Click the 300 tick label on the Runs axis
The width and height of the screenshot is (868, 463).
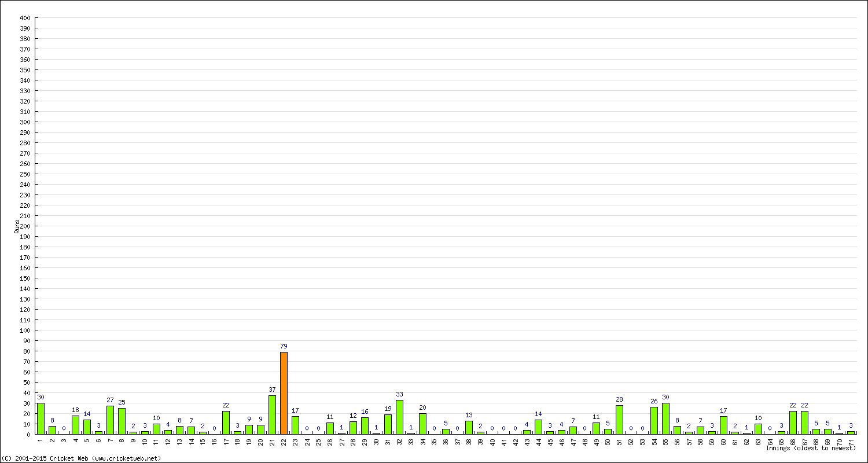tap(25, 122)
